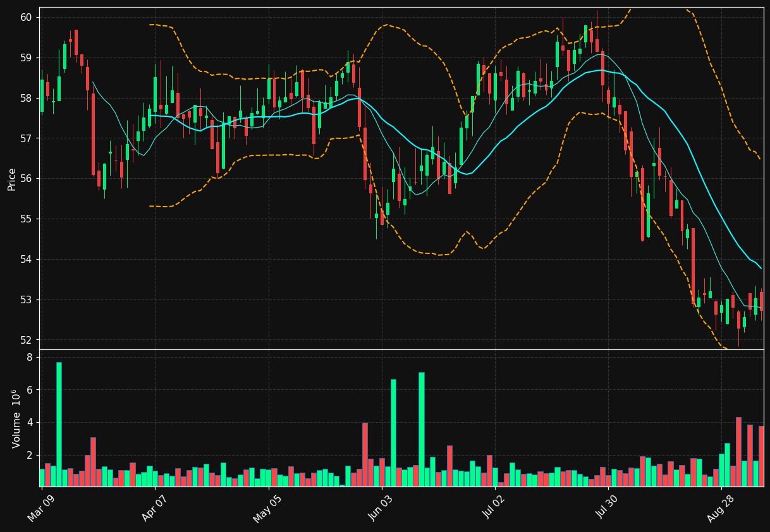
Task: Click the volume axis label 4
Action: click(29, 423)
